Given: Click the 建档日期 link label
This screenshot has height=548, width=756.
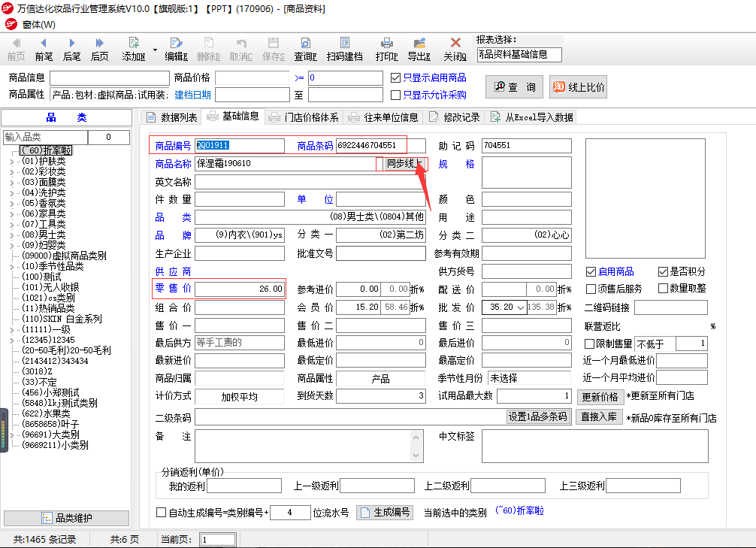Looking at the screenshot, I should coord(192,95).
